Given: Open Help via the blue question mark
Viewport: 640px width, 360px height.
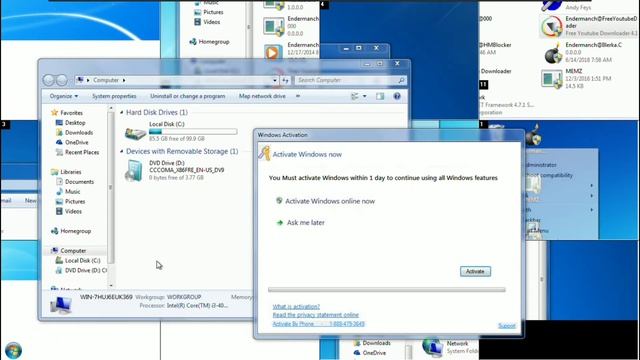Looking at the screenshot, I should point(397,96).
